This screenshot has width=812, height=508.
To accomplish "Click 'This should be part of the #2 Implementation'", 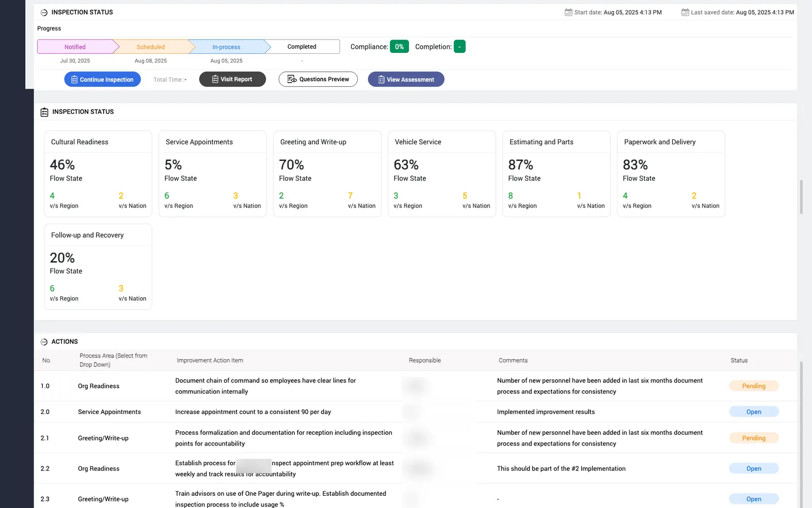I will 561,468.
